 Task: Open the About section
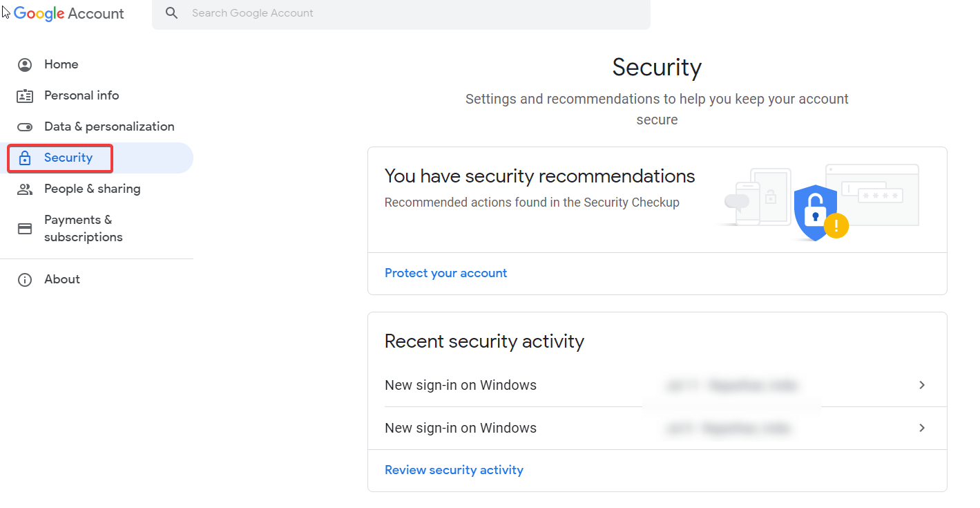[61, 279]
